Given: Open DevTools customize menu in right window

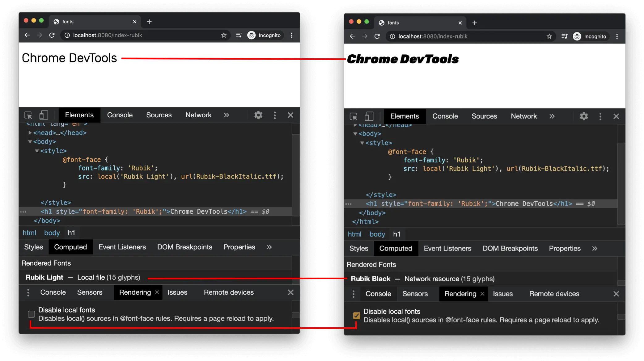Looking at the screenshot, I should (x=600, y=116).
